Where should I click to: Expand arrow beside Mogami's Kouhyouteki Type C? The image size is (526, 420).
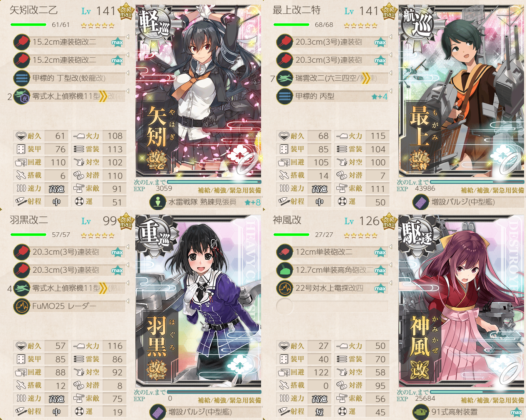coord(390,91)
